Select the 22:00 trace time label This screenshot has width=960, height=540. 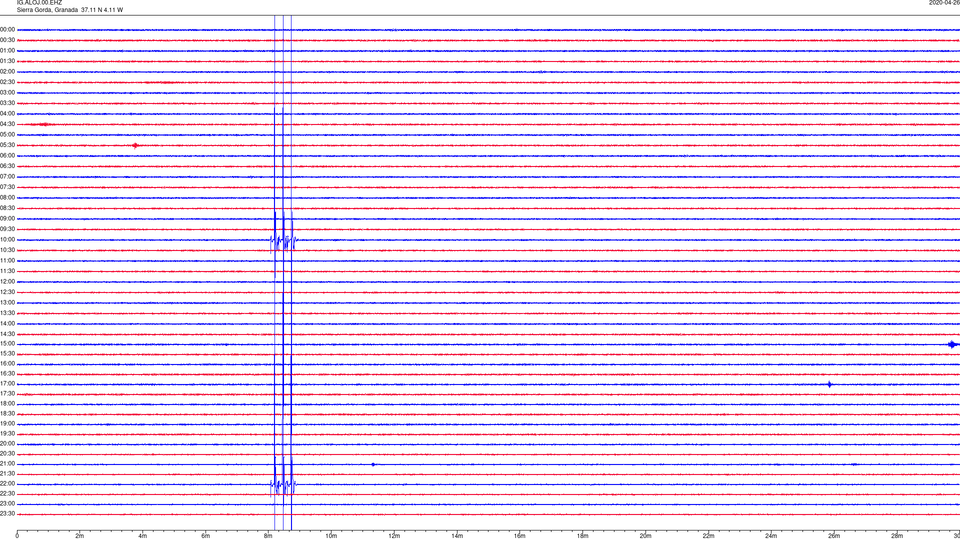7,484
